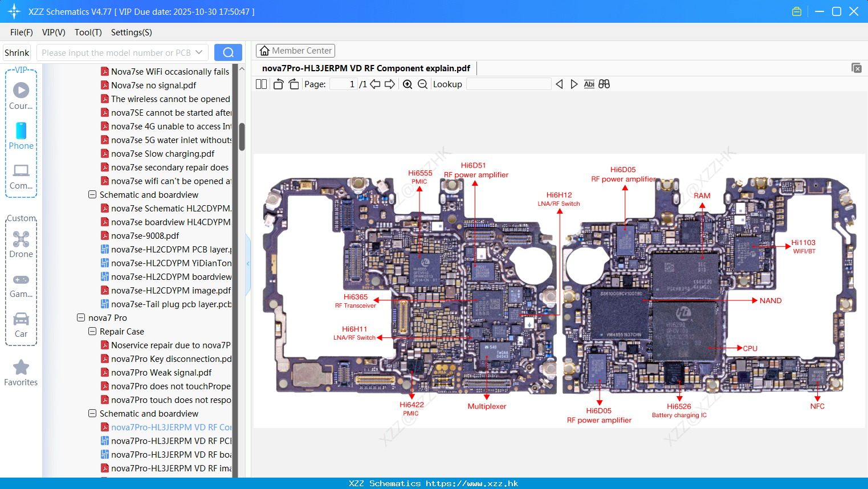Open the model number dropdown arrow
This screenshot has height=489, width=868.
[199, 52]
